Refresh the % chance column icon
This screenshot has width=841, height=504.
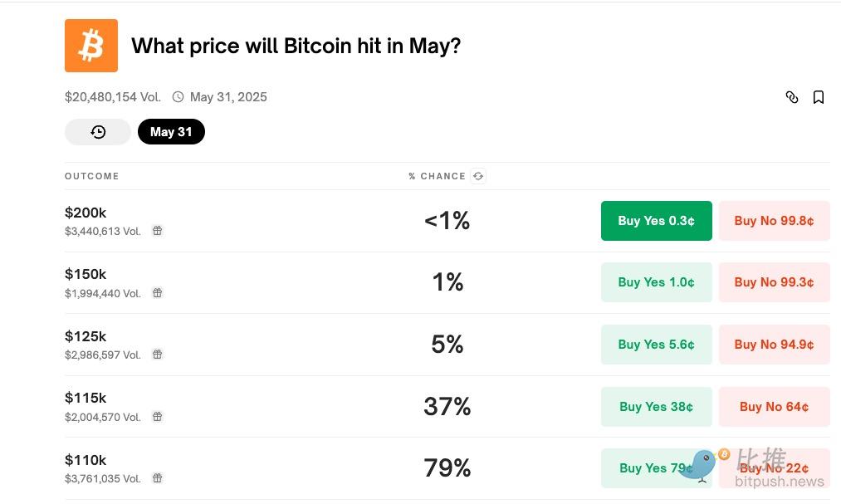coord(477,176)
